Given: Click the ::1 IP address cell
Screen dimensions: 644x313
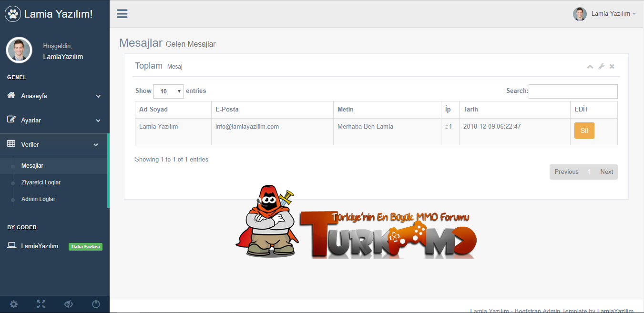Looking at the screenshot, I should (450, 131).
